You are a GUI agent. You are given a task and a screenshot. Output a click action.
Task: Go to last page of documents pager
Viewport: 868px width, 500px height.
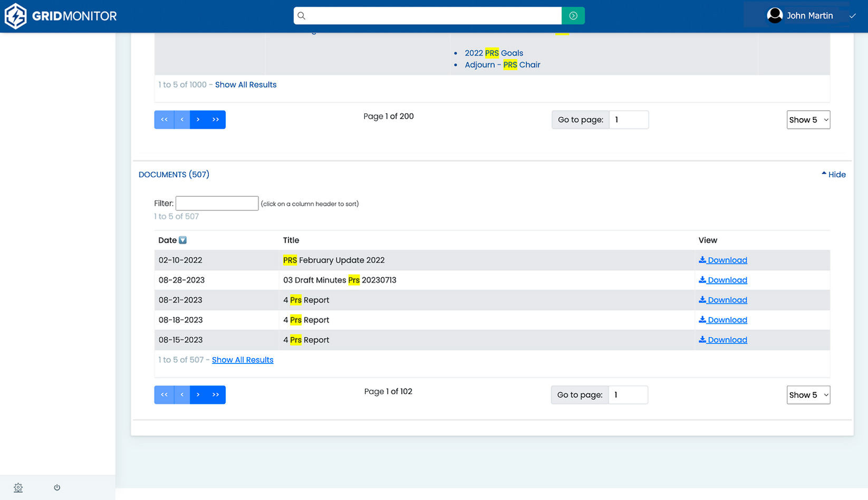coord(216,395)
